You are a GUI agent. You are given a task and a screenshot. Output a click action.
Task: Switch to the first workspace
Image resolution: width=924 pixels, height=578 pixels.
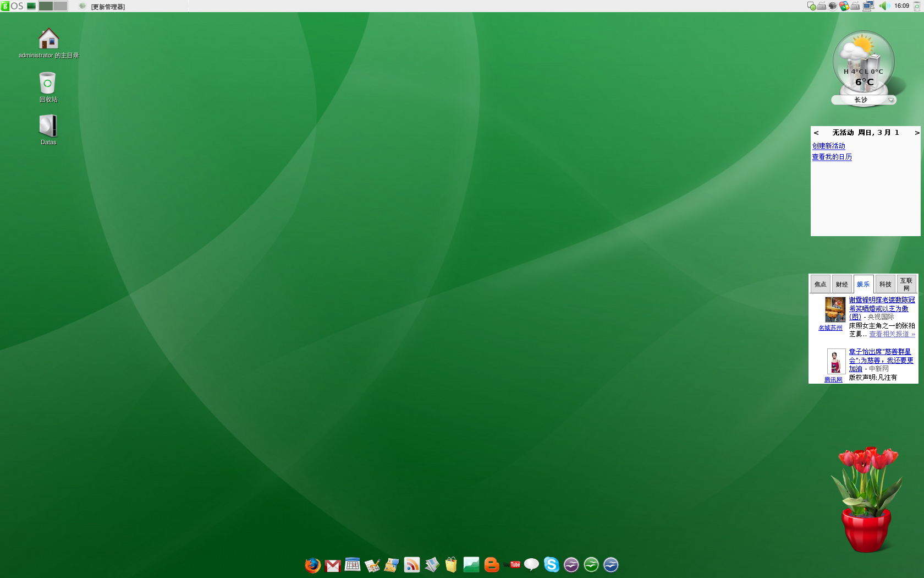46,6
